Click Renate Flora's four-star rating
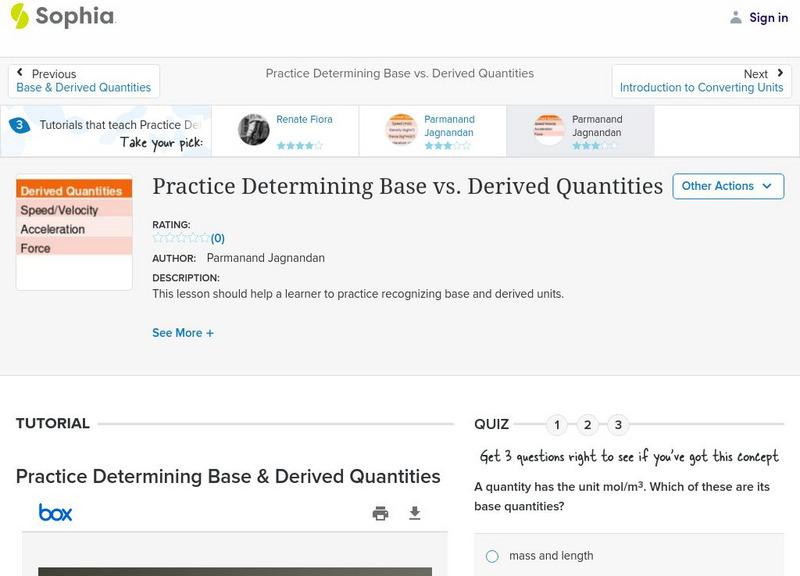Image resolution: width=800 pixels, height=576 pixels. point(299,145)
